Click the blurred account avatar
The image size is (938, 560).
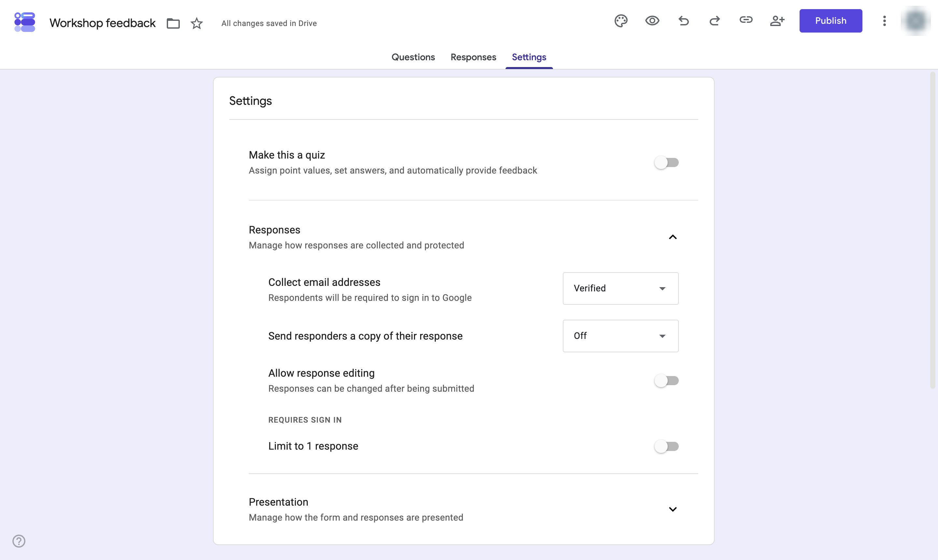coord(916,21)
